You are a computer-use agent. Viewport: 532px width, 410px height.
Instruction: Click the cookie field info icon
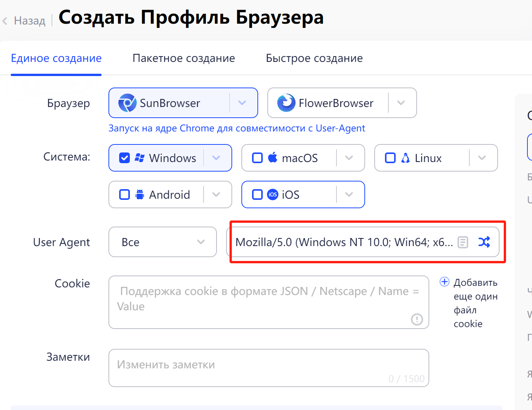tap(417, 319)
